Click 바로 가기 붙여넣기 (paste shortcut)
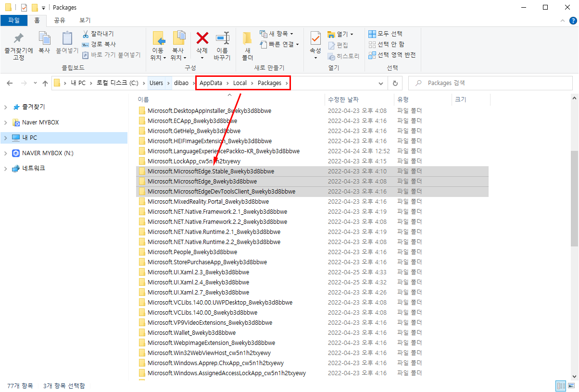The height and width of the screenshot is (392, 579). tap(111, 55)
